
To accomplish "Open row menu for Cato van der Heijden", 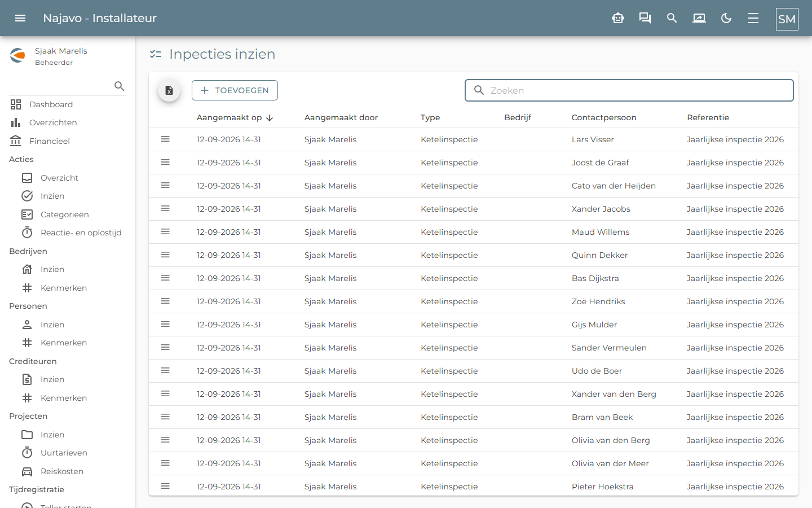I will pos(165,185).
